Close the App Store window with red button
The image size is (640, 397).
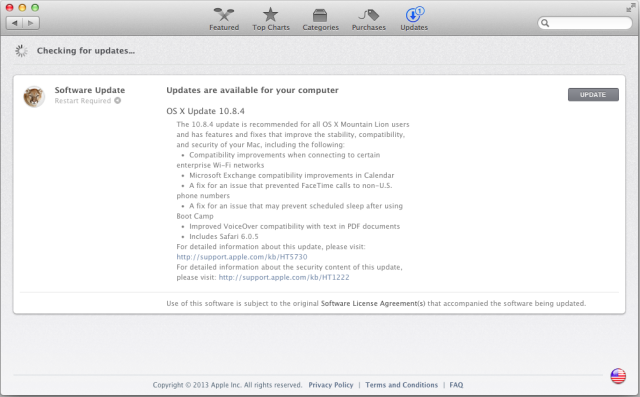click(9, 7)
